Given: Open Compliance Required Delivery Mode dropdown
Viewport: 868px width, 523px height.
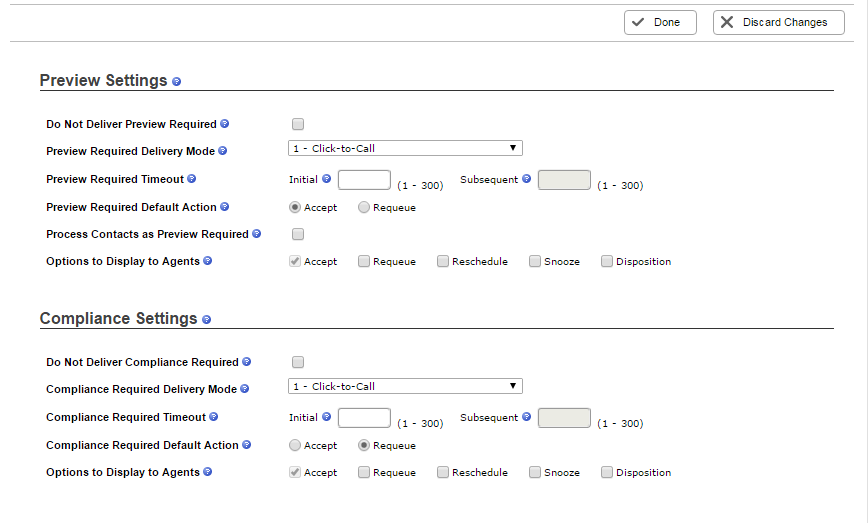Looking at the screenshot, I should pos(405,386).
